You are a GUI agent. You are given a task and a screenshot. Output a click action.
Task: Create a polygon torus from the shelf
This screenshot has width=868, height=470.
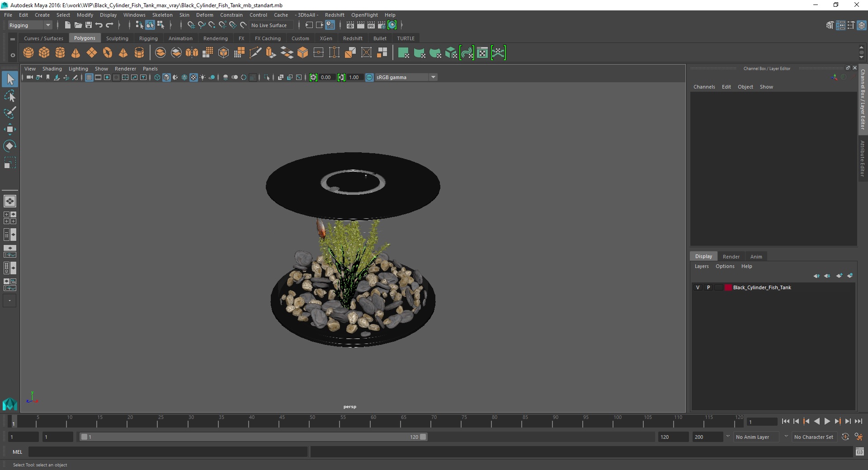point(108,53)
